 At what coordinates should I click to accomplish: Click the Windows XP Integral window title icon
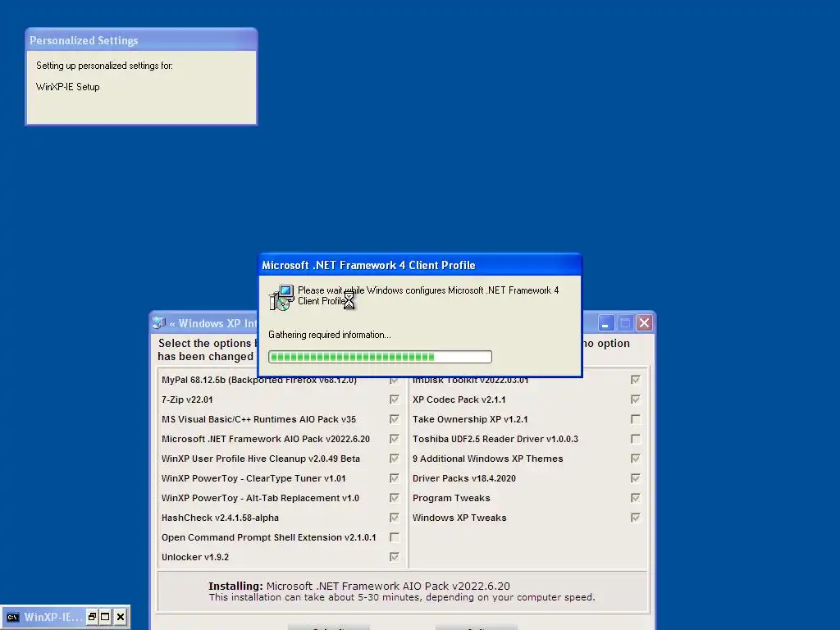click(159, 322)
